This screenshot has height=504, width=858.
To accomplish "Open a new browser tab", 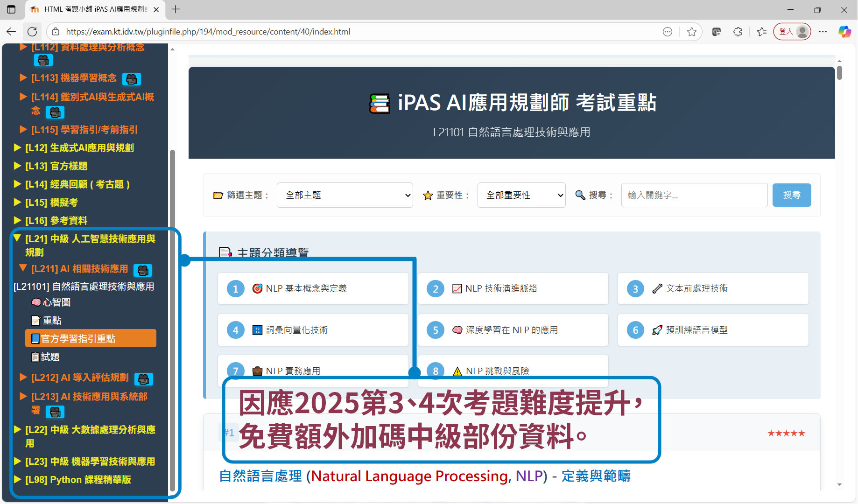I will pyautogui.click(x=176, y=9).
